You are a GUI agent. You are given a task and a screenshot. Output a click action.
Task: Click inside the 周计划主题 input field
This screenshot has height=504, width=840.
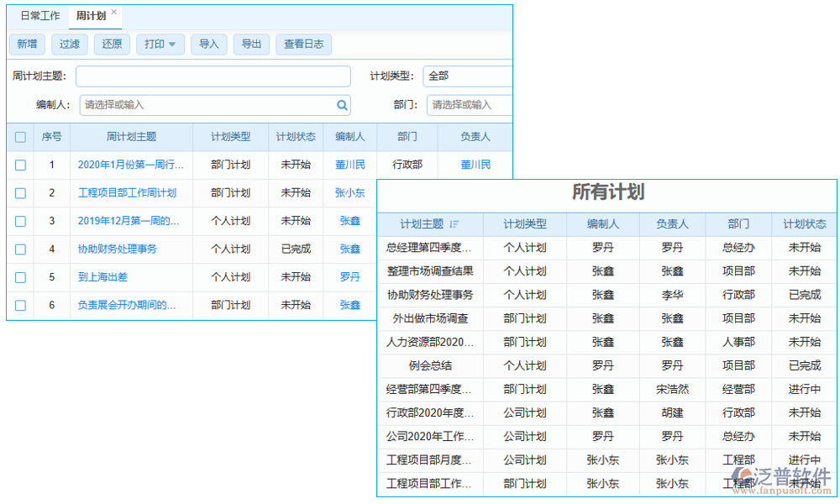pyautogui.click(x=213, y=76)
